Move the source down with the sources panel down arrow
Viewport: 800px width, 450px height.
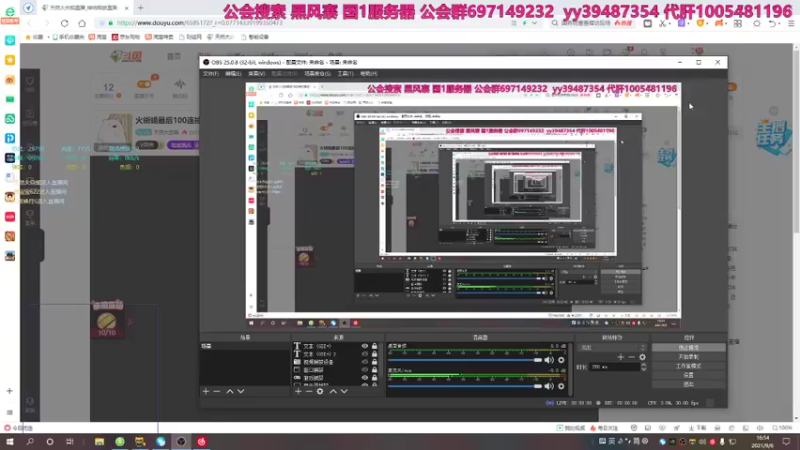tap(344, 391)
